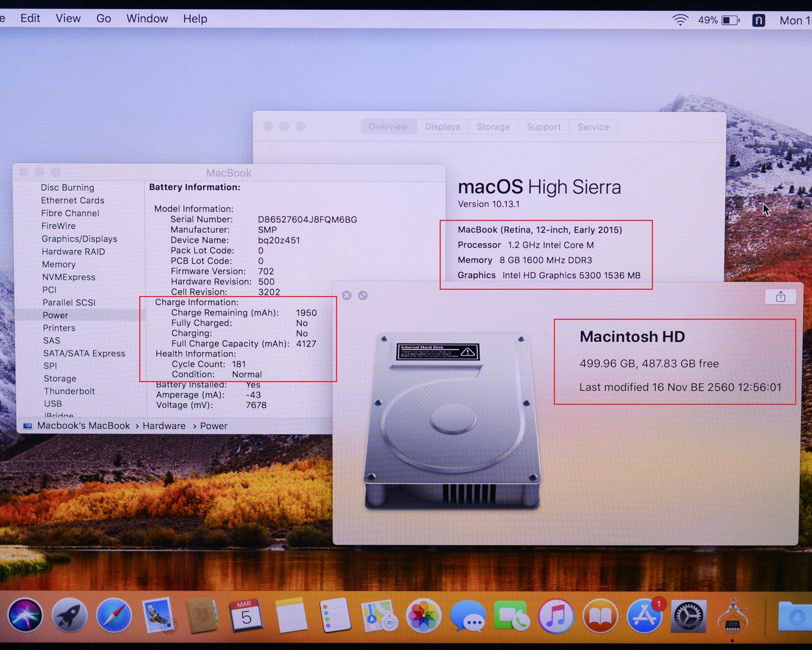Select Disc Burning in the sidebar

(67, 188)
